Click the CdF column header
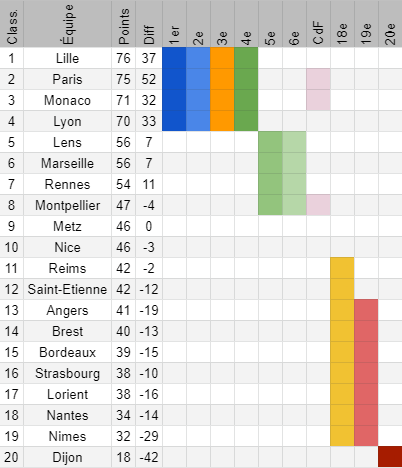The image size is (402, 468). click(x=318, y=24)
